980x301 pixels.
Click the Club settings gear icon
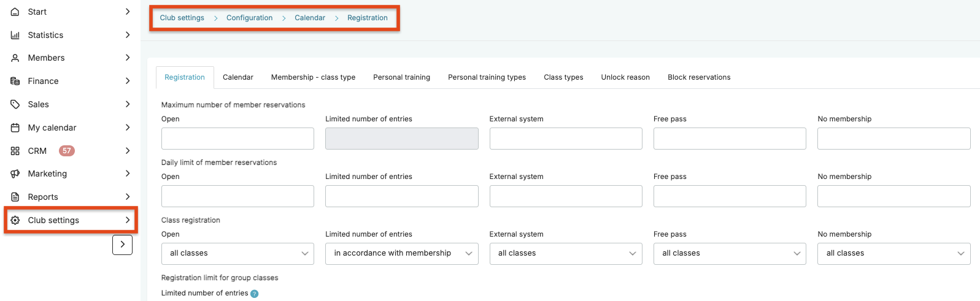pyautogui.click(x=15, y=220)
